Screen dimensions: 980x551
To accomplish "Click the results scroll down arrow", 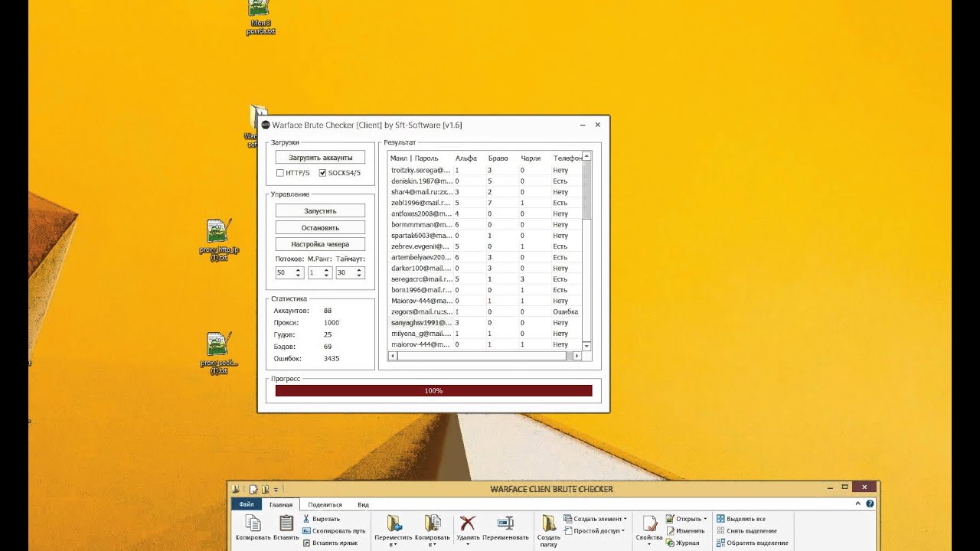I will click(587, 347).
